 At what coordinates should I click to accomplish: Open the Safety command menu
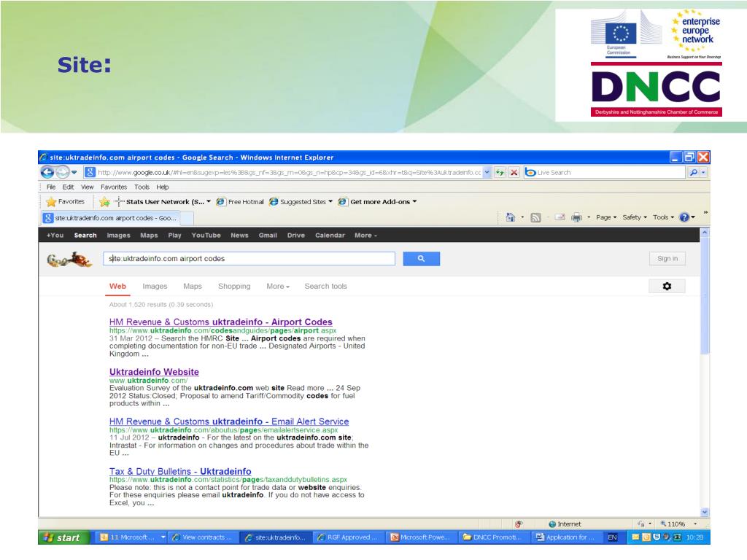(635, 217)
